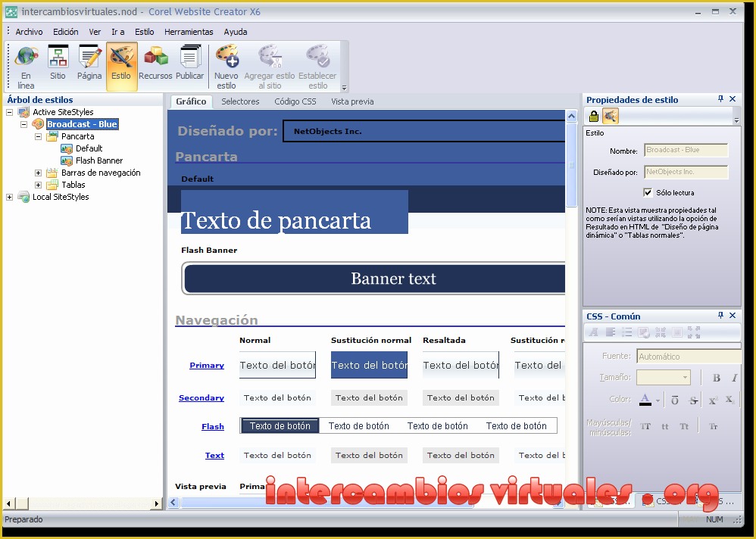Select Flash Banner tree item
Screen dimensions: 756x539
click(98, 161)
